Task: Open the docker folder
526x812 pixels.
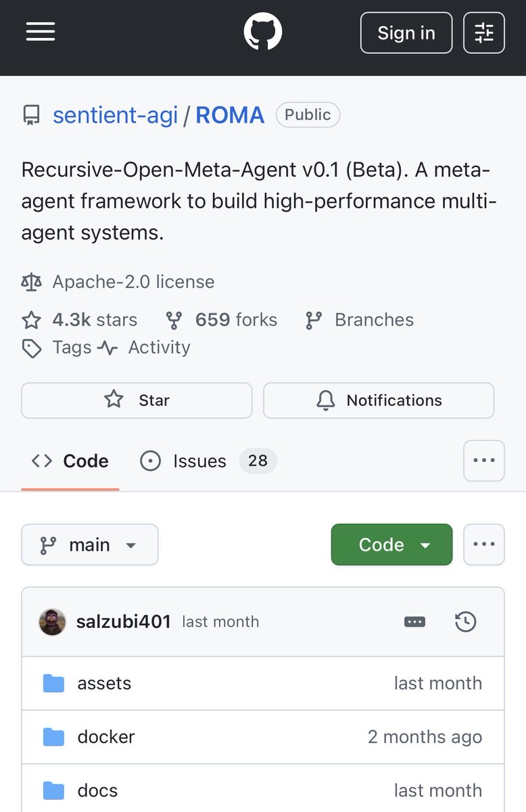Action: pos(106,737)
